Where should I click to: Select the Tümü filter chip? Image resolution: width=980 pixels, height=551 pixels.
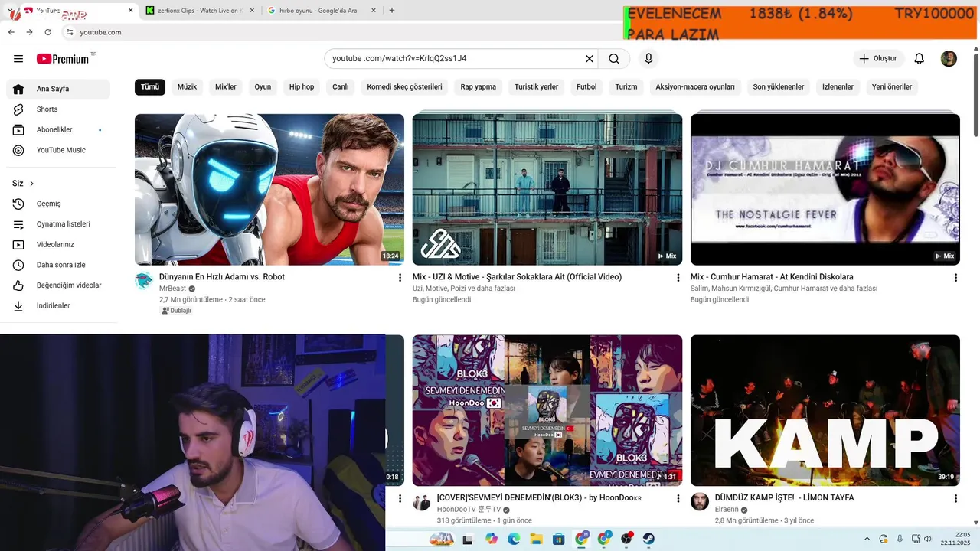[x=150, y=86]
